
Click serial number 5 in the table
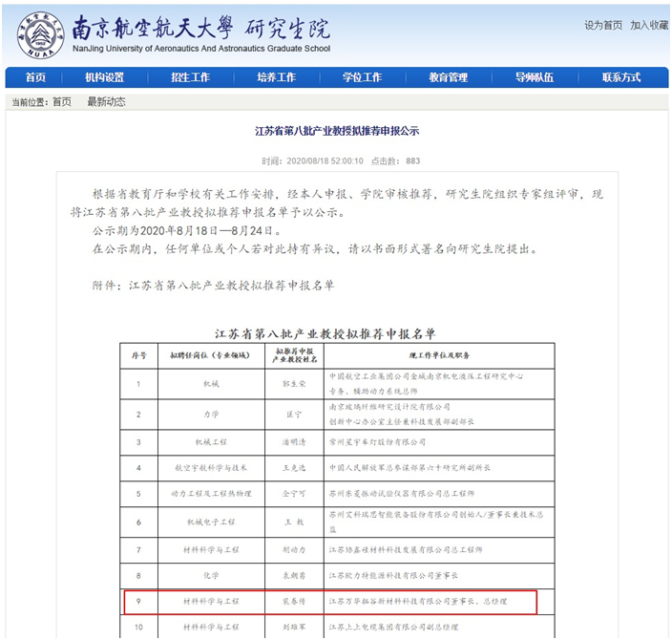coord(138,494)
